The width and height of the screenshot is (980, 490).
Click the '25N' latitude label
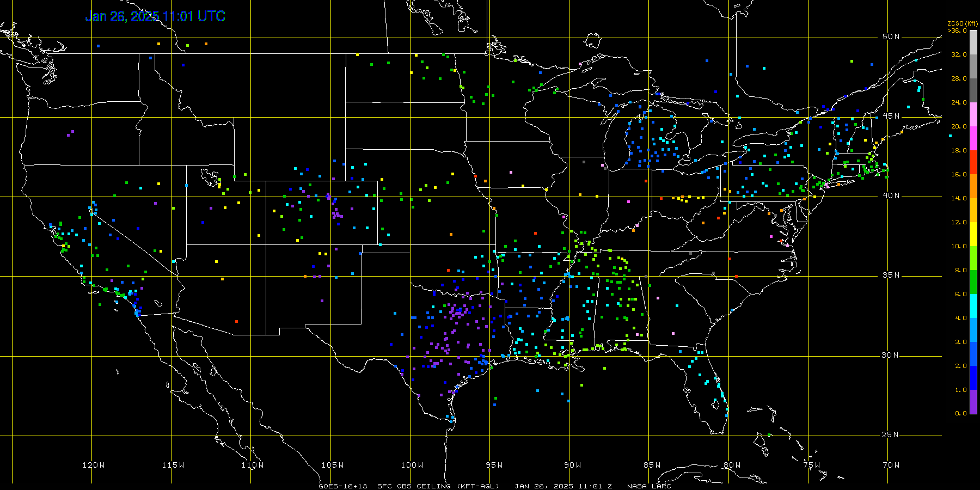click(891, 435)
